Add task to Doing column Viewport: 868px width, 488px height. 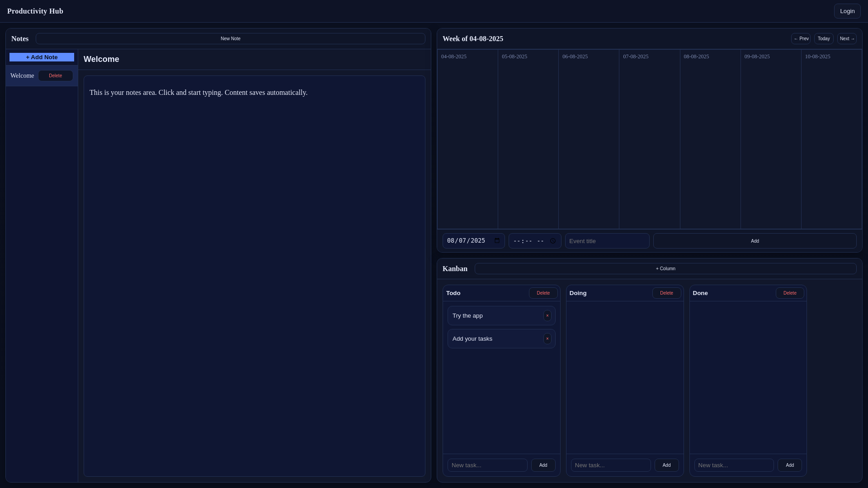click(x=667, y=465)
